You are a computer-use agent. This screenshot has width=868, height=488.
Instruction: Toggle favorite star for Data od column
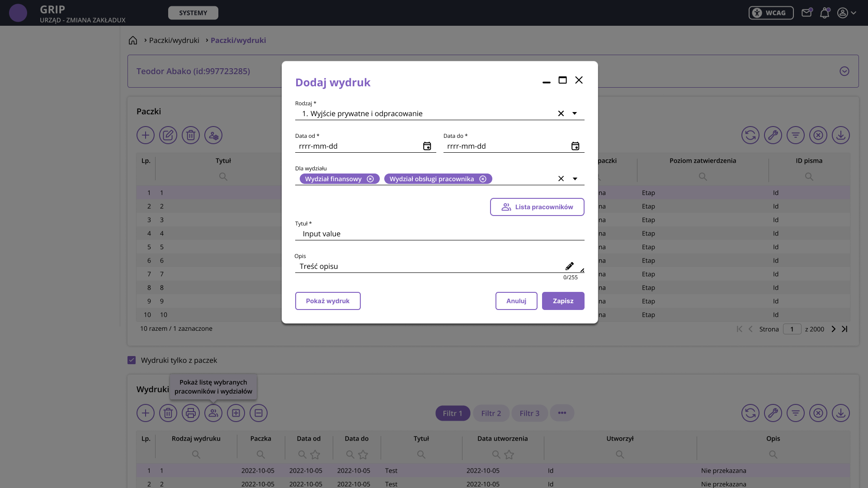315,455
